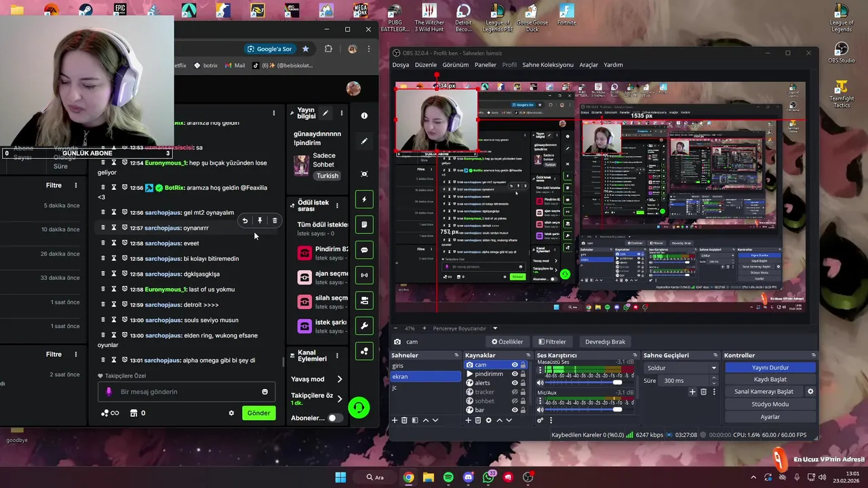Move source up in Kaynaklar toolbar

(x=499, y=420)
